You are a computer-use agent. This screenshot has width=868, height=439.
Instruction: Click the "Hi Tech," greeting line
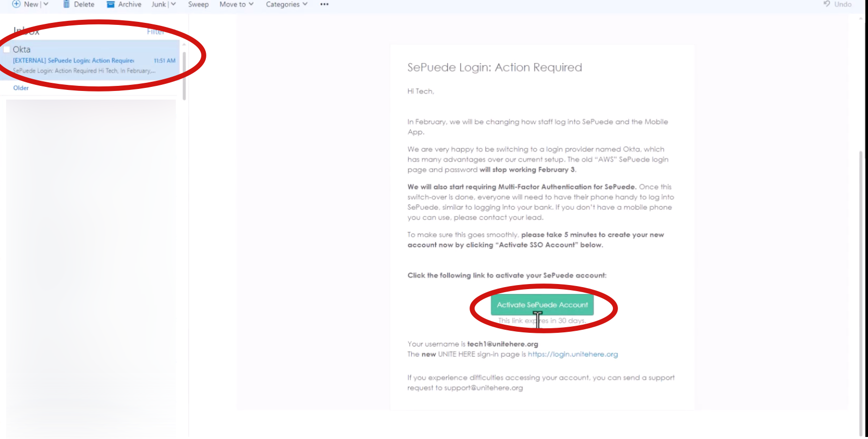[x=421, y=91]
